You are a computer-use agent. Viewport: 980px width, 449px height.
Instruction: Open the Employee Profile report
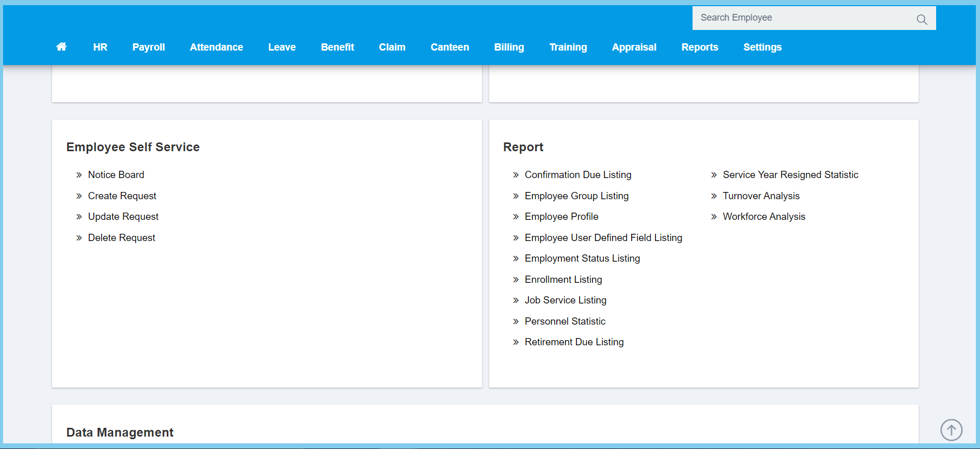point(561,217)
